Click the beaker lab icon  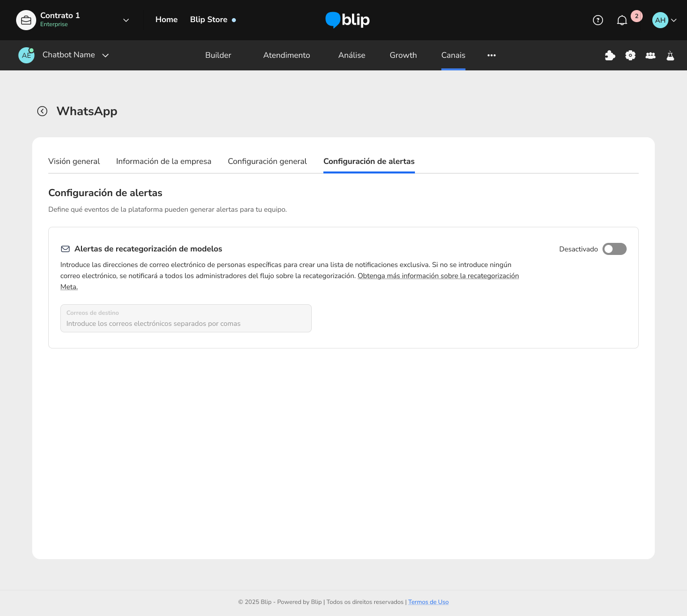pos(670,55)
